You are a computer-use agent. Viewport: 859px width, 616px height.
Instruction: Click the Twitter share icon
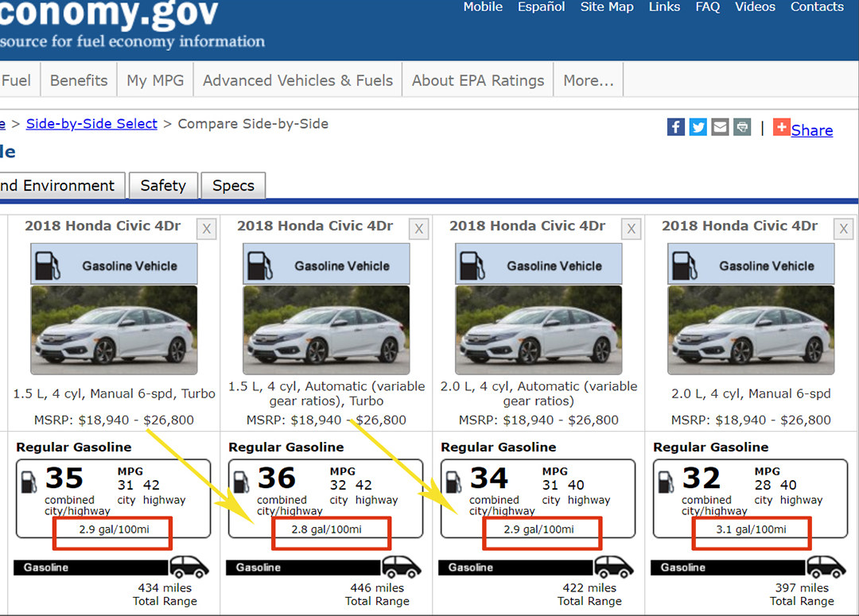pyautogui.click(x=698, y=127)
